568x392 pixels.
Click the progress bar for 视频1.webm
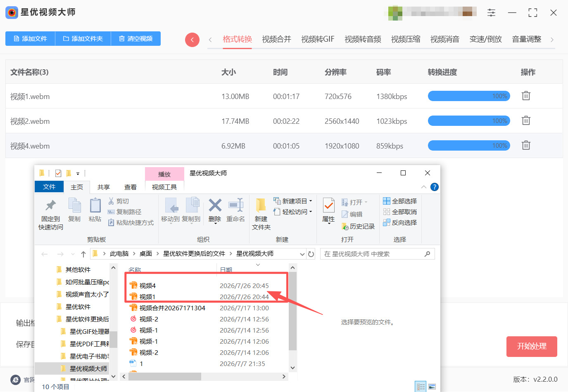coord(469,96)
